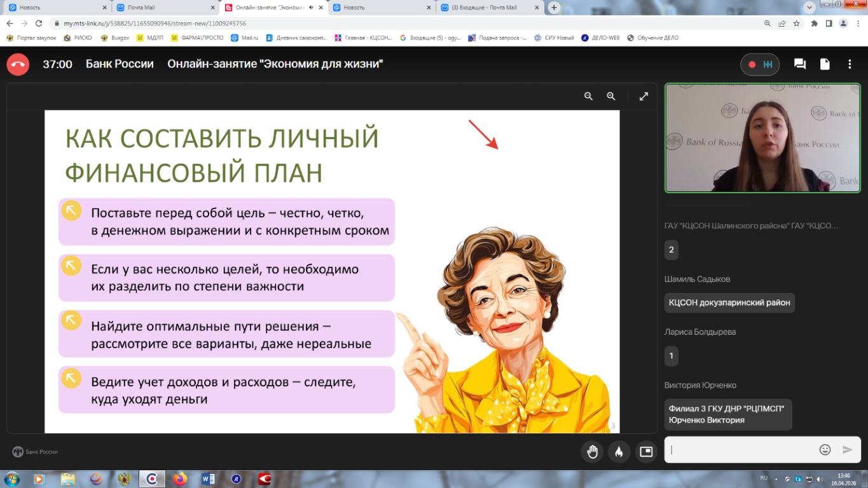868x488 pixels.
Task: Open the chat panel icon
Action: (800, 64)
